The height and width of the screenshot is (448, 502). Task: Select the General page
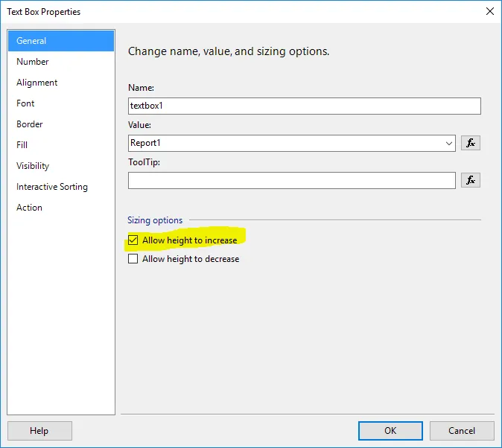tap(61, 41)
